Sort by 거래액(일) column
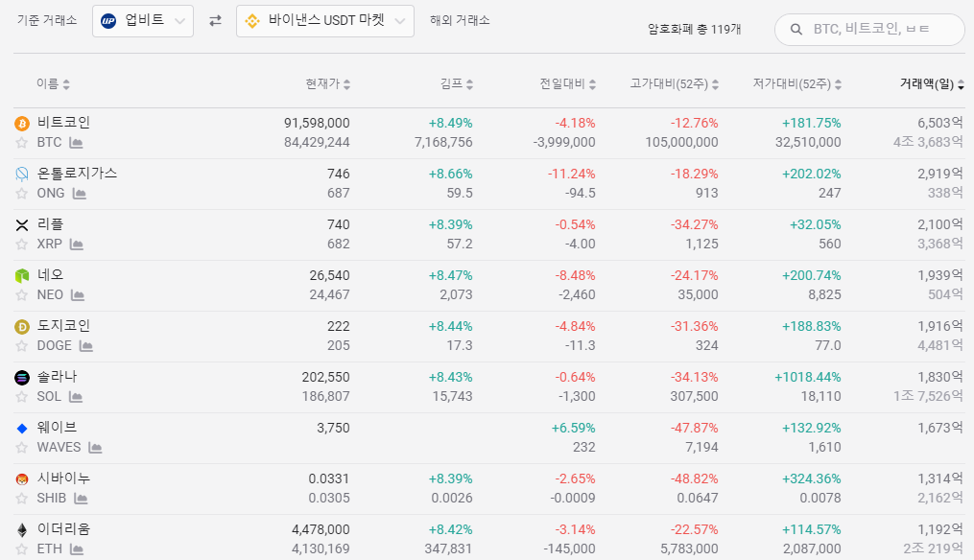974x560 pixels. pos(932,84)
